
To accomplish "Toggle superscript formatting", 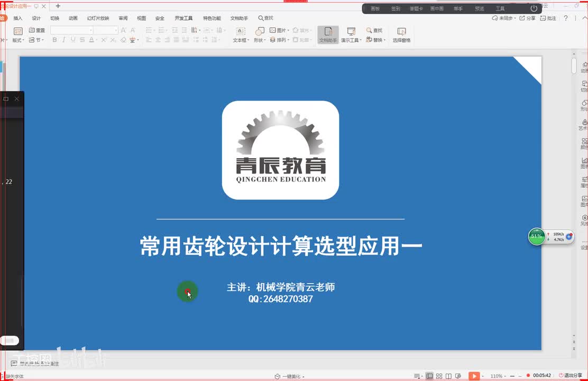I will tap(104, 40).
